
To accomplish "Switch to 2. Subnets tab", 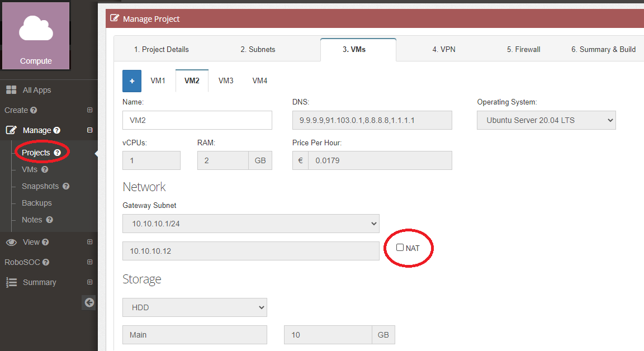I will tap(258, 49).
